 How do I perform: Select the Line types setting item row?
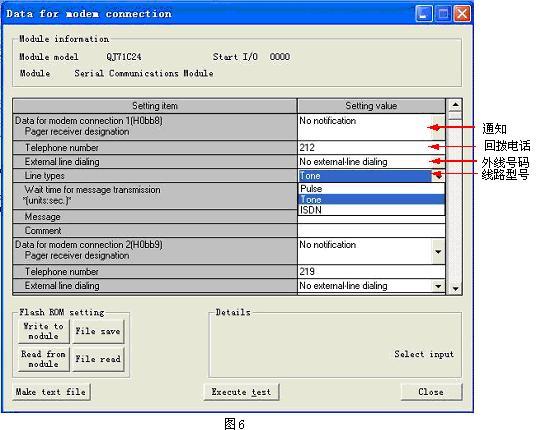tap(155, 176)
